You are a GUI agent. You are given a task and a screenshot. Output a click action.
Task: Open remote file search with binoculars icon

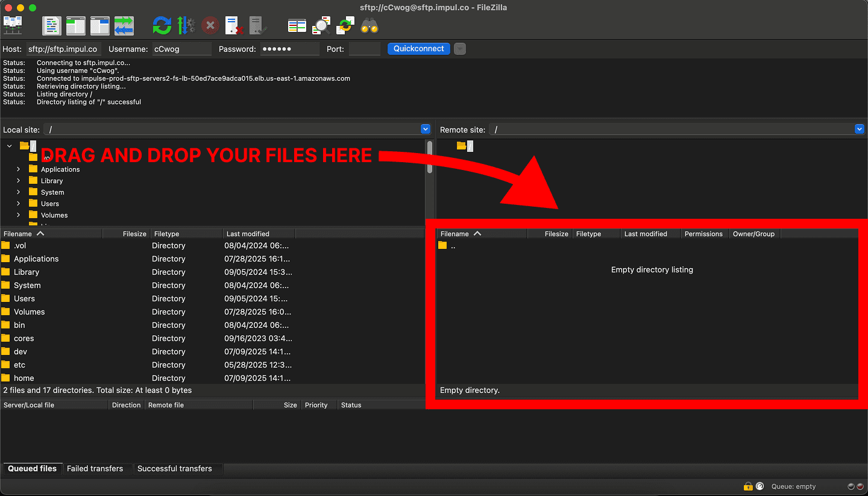[x=369, y=25]
